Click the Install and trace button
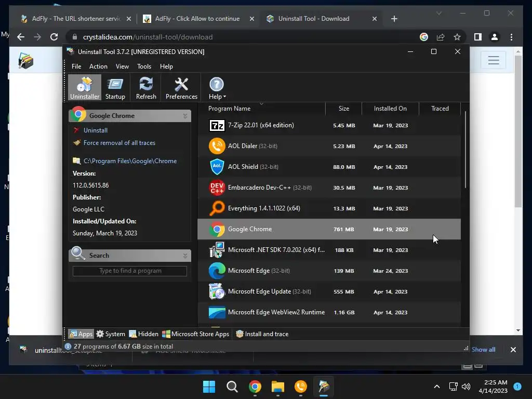This screenshot has height=399, width=532. coord(262,334)
